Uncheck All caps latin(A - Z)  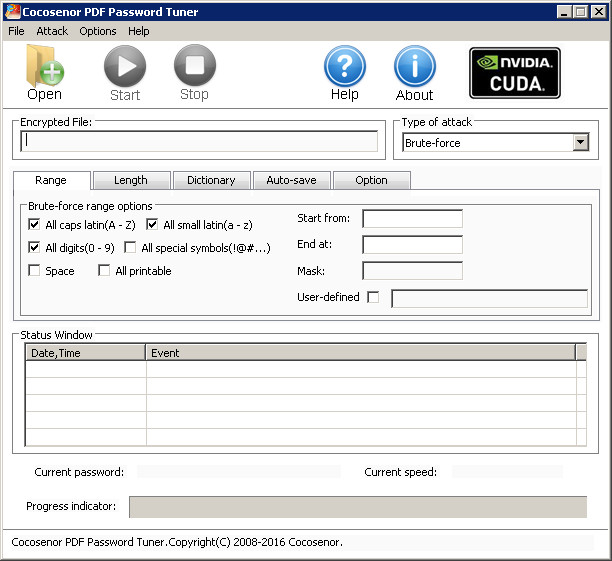click(34, 224)
